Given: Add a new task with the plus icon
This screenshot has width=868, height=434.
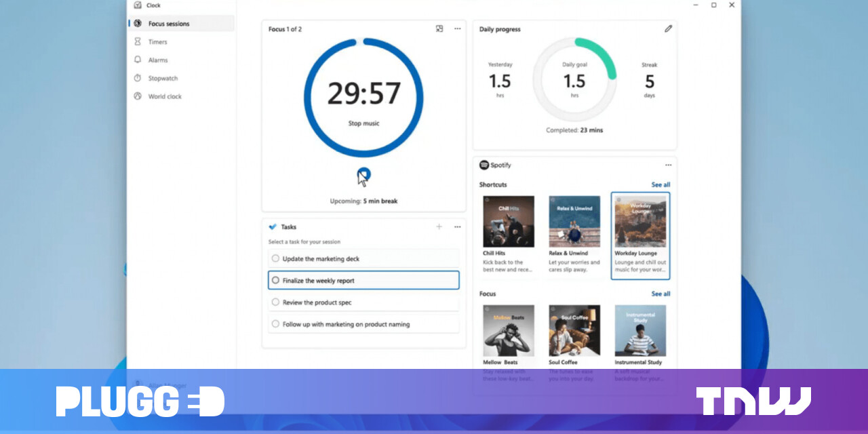Looking at the screenshot, I should (x=439, y=226).
